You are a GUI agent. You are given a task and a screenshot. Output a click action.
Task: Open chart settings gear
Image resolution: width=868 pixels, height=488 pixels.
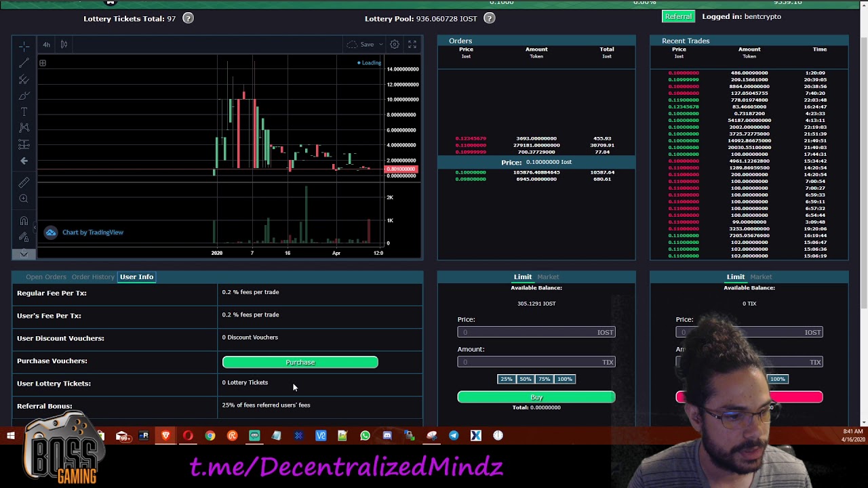click(x=394, y=45)
